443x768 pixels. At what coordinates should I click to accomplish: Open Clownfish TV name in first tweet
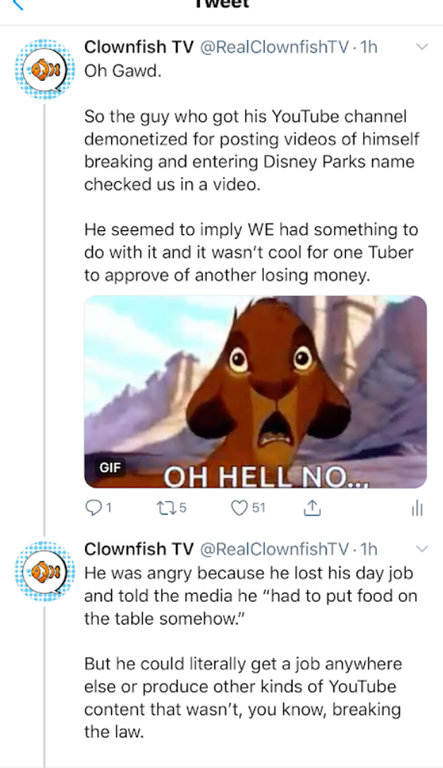point(139,47)
